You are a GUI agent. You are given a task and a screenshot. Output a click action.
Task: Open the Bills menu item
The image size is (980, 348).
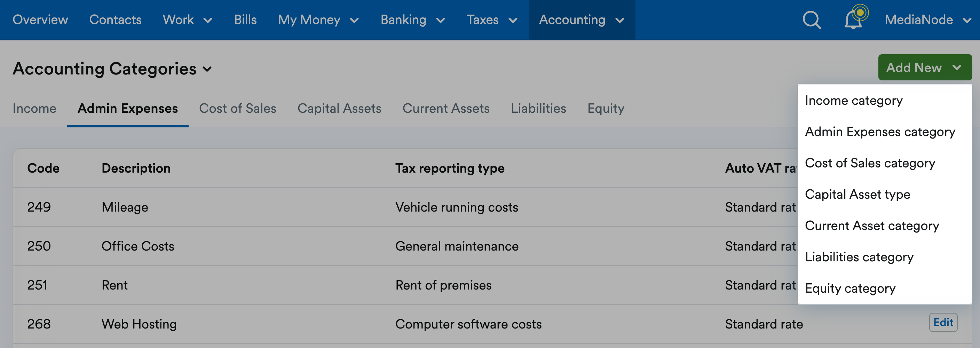[245, 20]
